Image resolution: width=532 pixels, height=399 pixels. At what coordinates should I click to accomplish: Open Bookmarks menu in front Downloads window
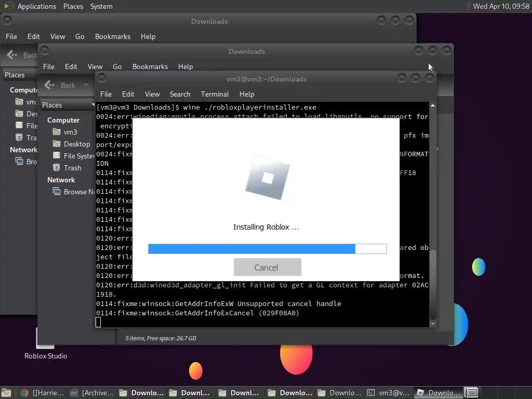coord(150,66)
